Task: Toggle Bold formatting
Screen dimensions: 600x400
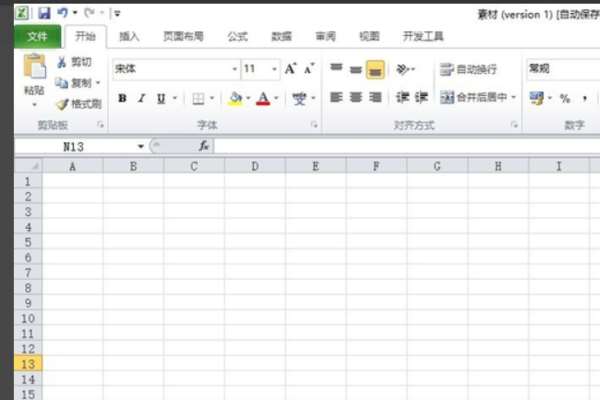Action: coord(122,98)
